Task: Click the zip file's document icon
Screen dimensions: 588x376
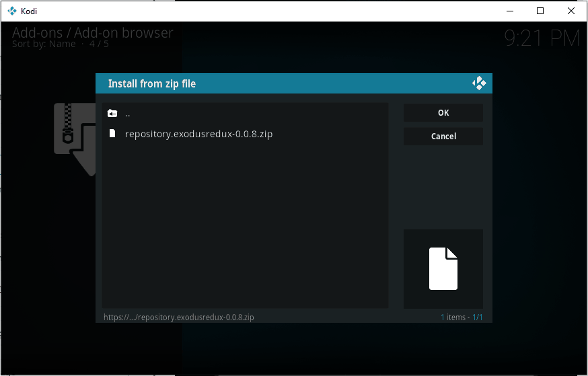Action: click(112, 133)
